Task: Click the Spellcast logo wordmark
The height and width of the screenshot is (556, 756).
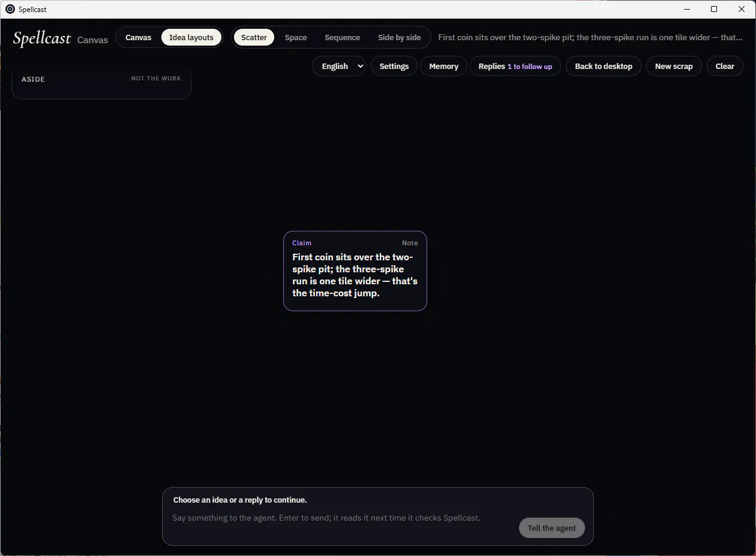Action: 42,38
